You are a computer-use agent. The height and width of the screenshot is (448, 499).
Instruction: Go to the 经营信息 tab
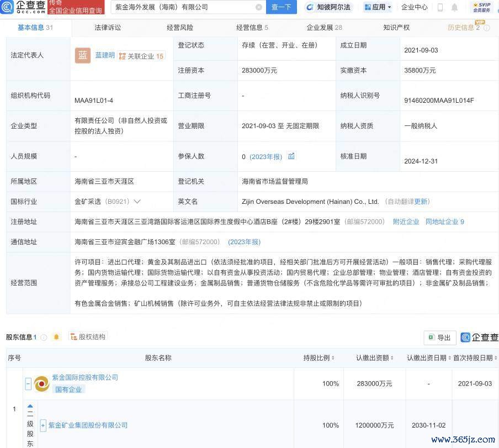pos(252,28)
